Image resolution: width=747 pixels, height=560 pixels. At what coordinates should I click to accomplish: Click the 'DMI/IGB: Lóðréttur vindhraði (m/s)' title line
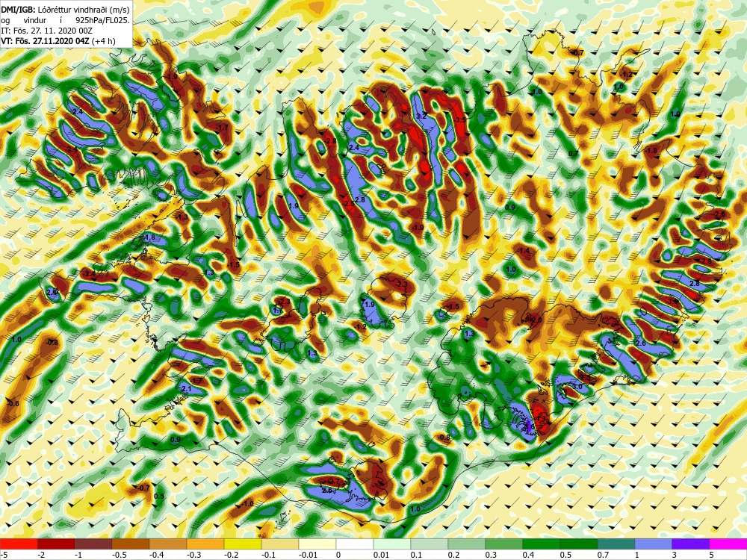[65, 8]
